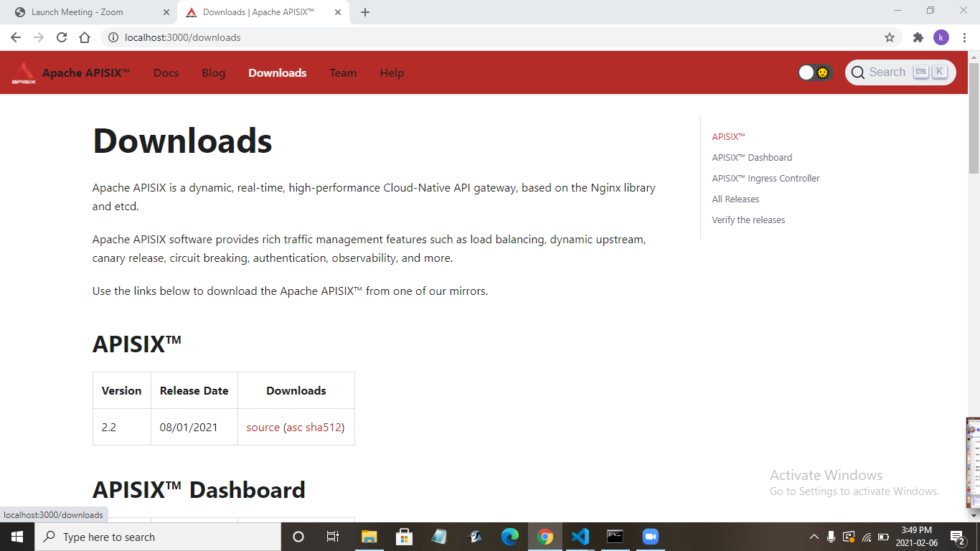The image size is (980, 551).
Task: Click the scrollbar up arrow
Action: (x=974, y=57)
